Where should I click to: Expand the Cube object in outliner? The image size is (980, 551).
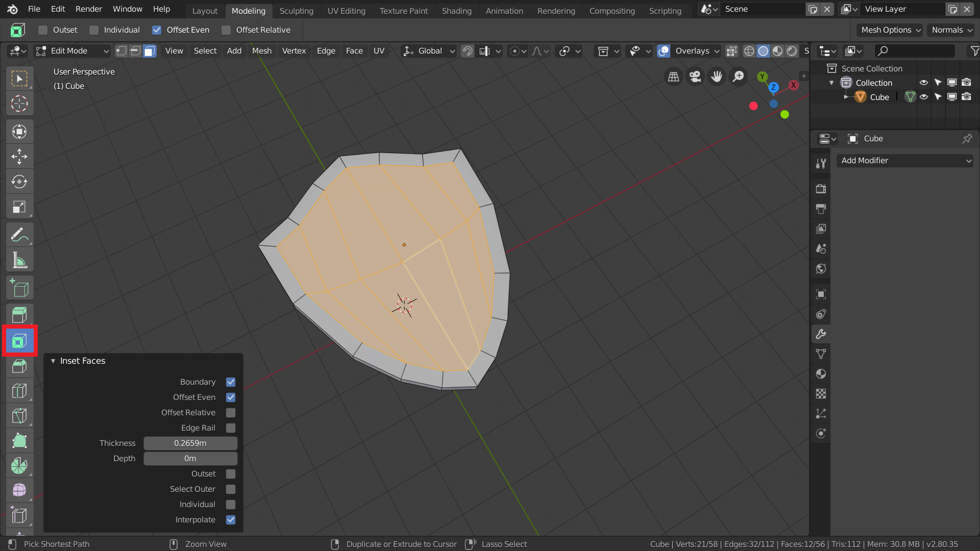846,97
